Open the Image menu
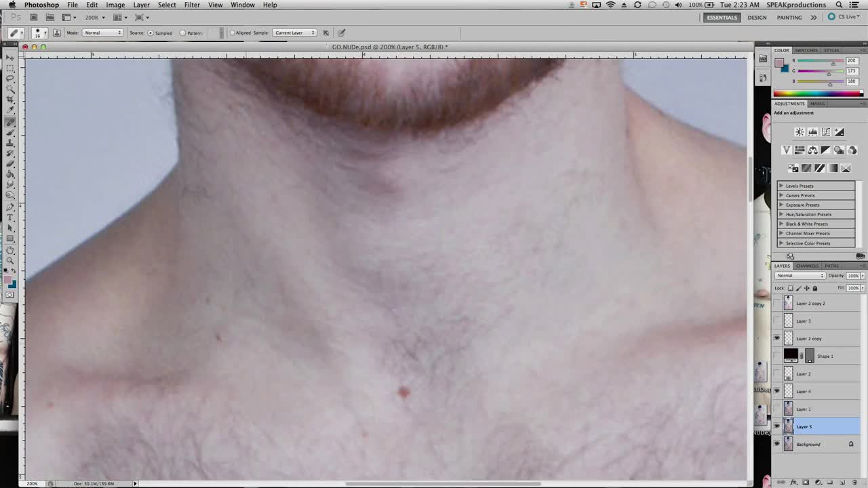This screenshot has width=868, height=488. tap(115, 5)
